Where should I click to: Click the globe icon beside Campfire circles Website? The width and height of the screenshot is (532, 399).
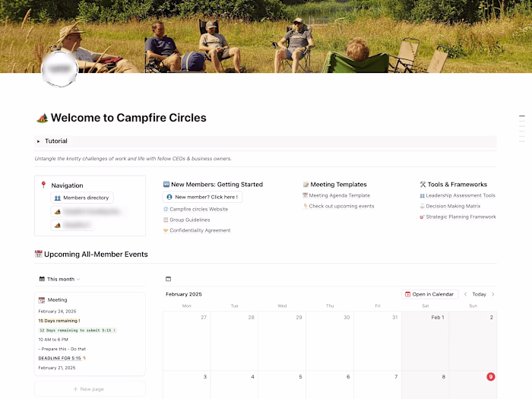(x=166, y=209)
